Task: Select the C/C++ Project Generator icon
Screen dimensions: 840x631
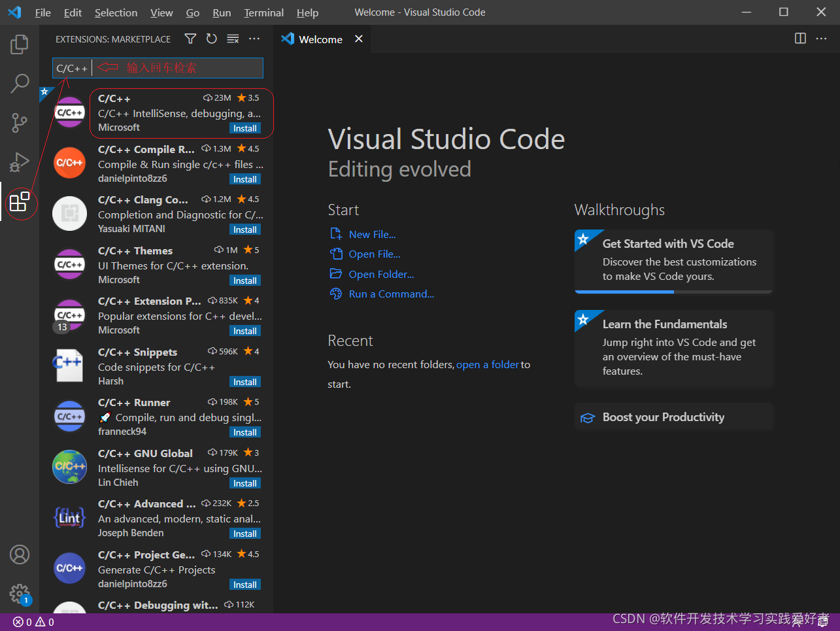Action: click(69, 568)
